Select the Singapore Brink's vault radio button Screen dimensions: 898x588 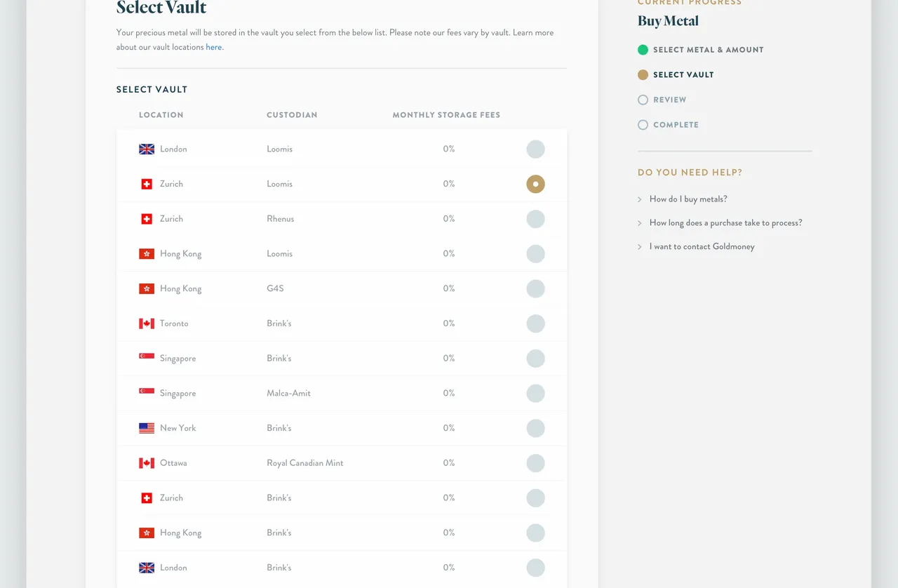pyautogui.click(x=535, y=359)
